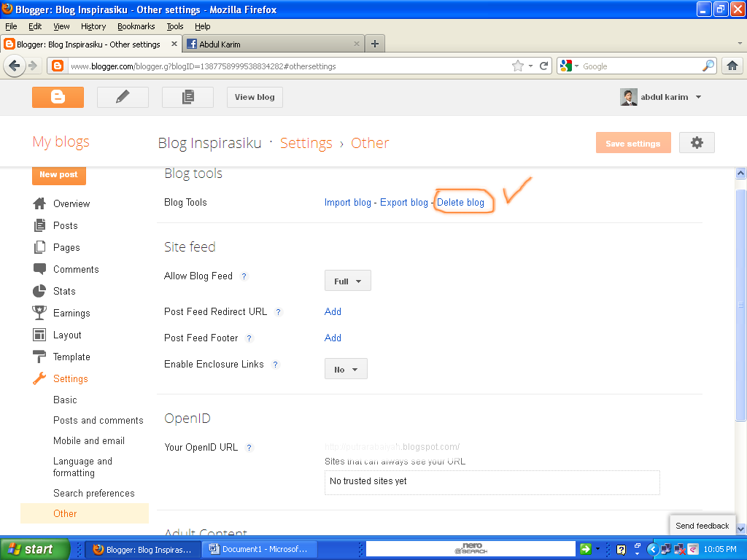Click the Pages sidebar icon
Viewport: 747px width, 560px height.
click(39, 247)
